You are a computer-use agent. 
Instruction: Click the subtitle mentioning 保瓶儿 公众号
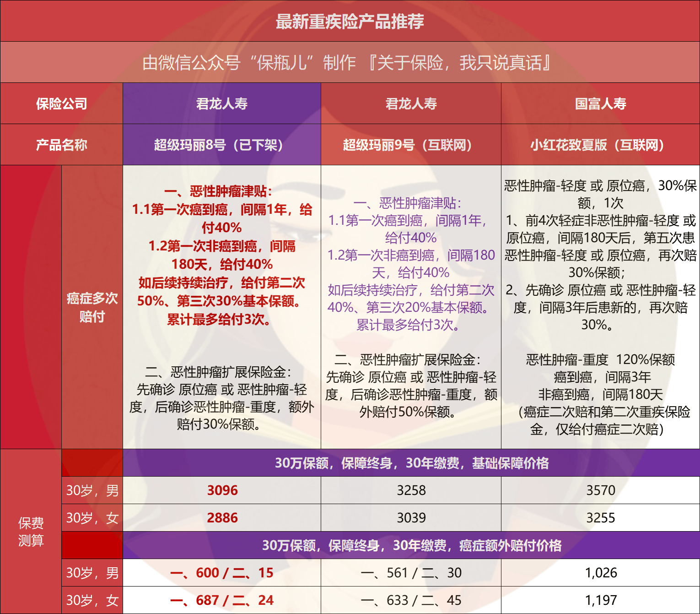[x=346, y=63]
